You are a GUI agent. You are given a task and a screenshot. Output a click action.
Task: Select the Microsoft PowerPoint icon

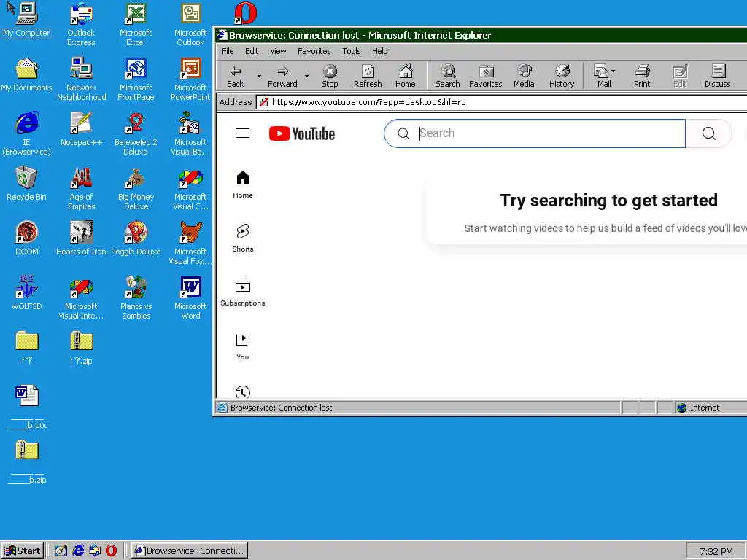click(190, 79)
